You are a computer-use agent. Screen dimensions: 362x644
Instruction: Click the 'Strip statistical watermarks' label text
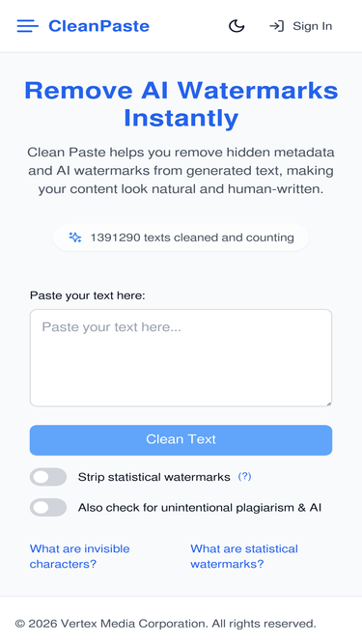click(153, 477)
